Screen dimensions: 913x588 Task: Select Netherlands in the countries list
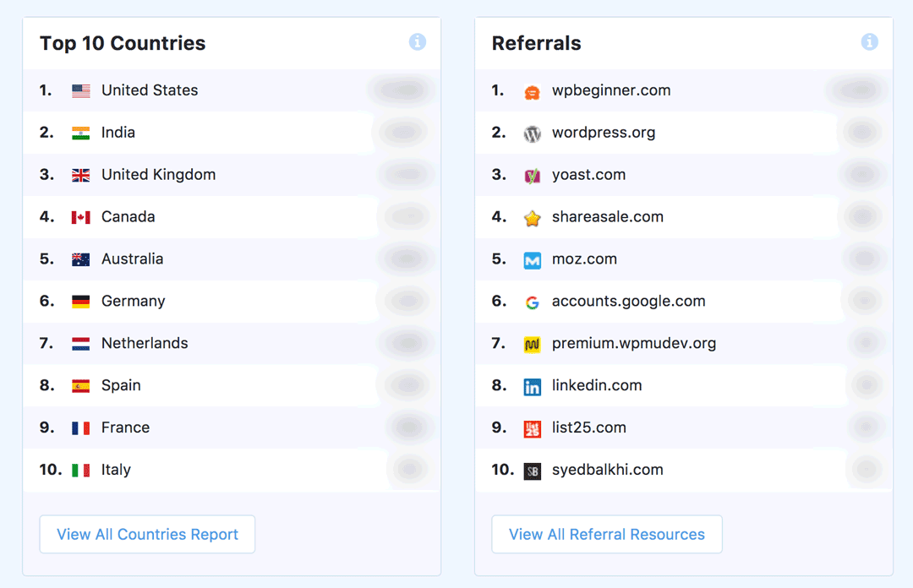point(145,343)
